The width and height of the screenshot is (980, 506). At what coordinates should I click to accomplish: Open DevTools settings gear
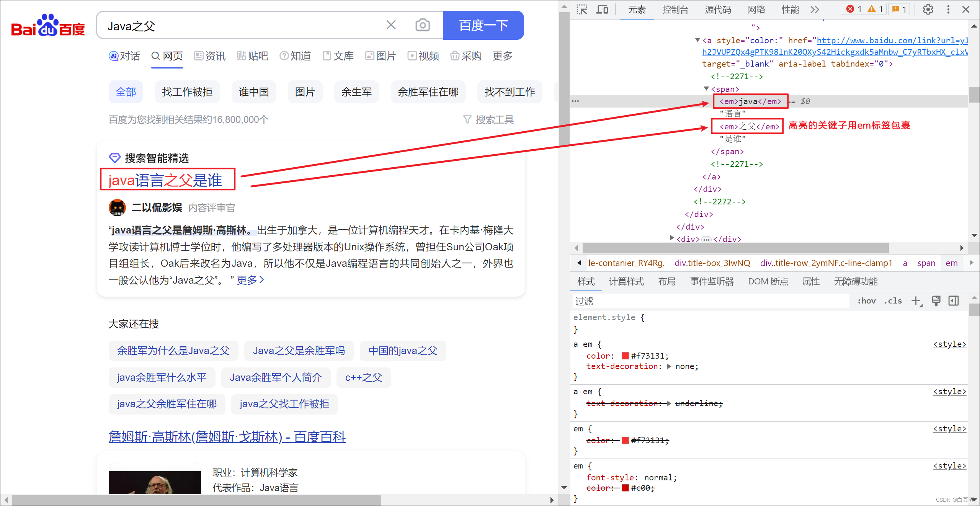pyautogui.click(x=928, y=10)
